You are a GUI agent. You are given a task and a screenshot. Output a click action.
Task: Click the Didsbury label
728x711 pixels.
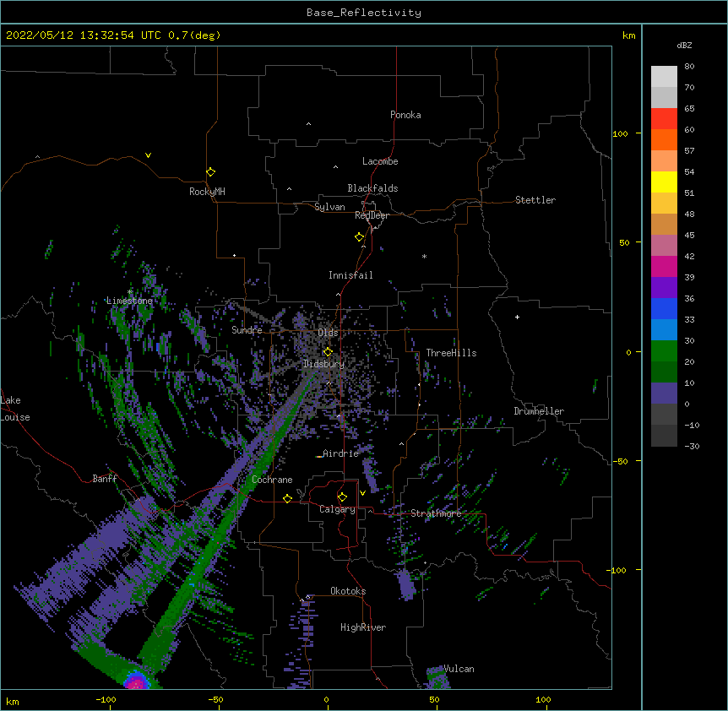point(323,364)
